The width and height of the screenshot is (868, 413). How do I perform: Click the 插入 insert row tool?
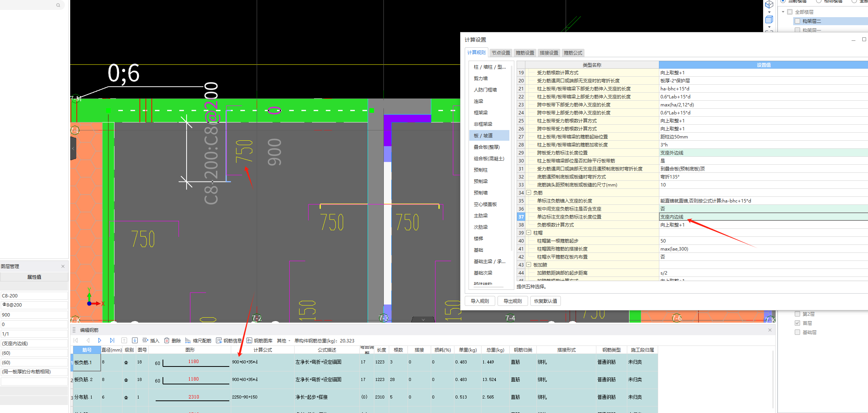pyautogui.click(x=151, y=341)
